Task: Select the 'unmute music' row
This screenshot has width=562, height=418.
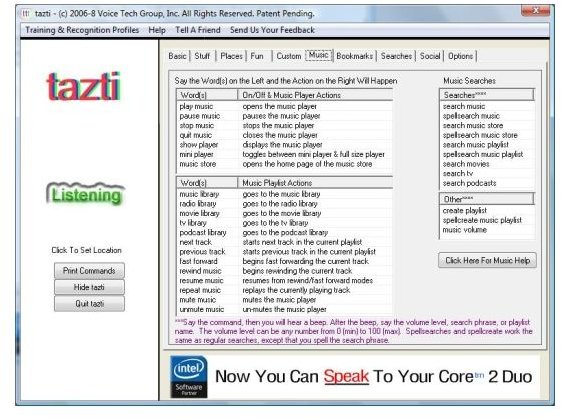Action: click(285, 309)
